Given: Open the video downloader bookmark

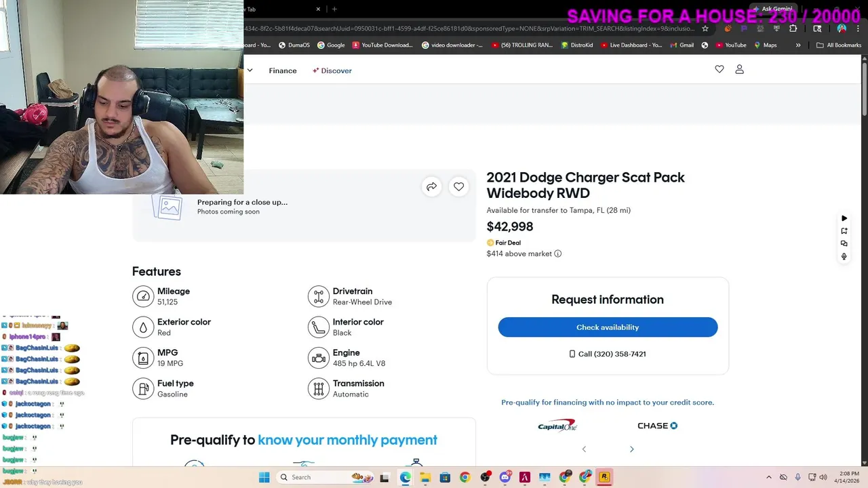Looking at the screenshot, I should 452,45.
